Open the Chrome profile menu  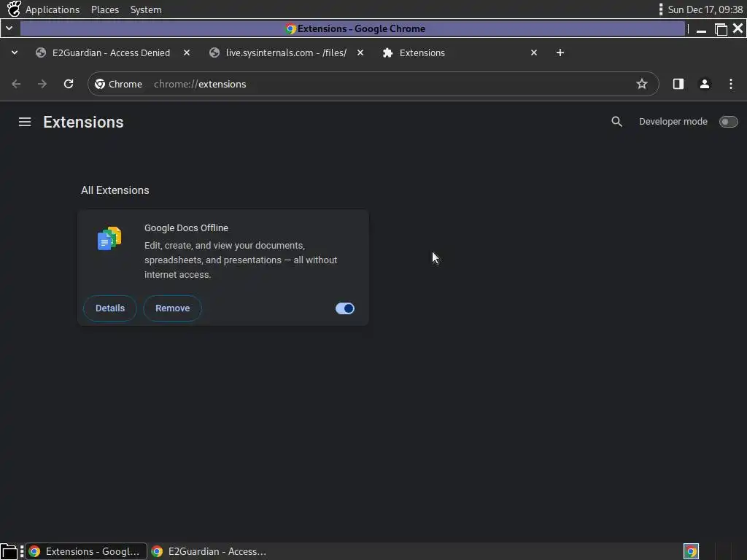coord(705,84)
